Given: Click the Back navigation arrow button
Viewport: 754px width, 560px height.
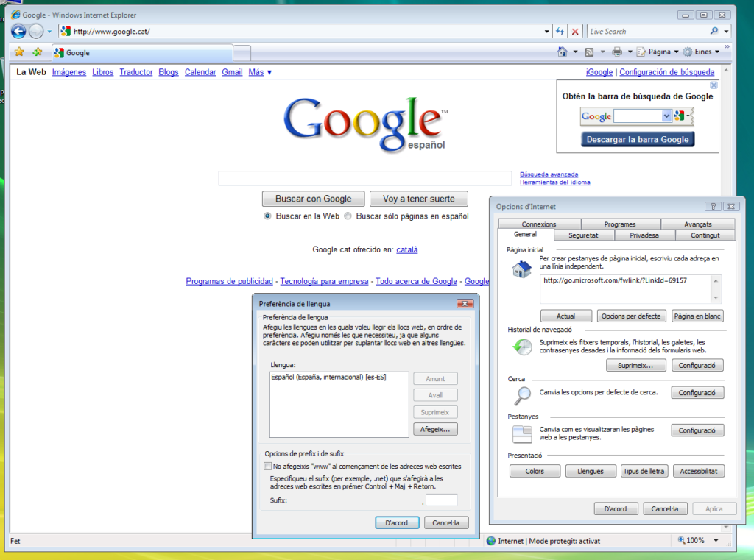Looking at the screenshot, I should [x=18, y=32].
